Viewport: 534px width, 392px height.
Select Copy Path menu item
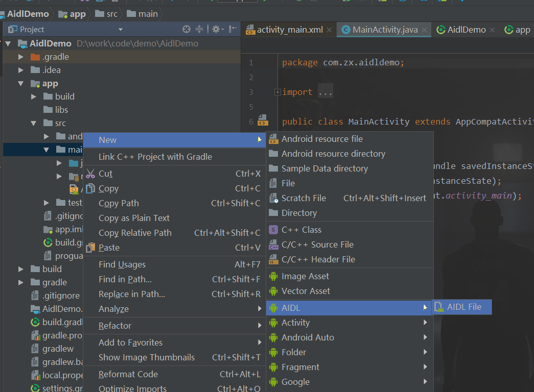pos(174,203)
